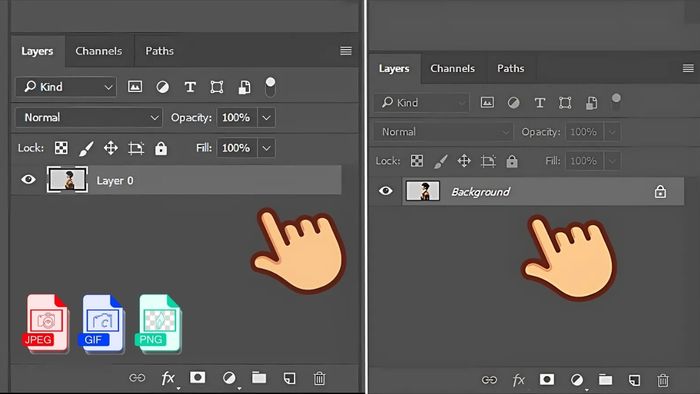Delete layer trash icon in left panel
The image size is (700, 394).
pos(319,378)
